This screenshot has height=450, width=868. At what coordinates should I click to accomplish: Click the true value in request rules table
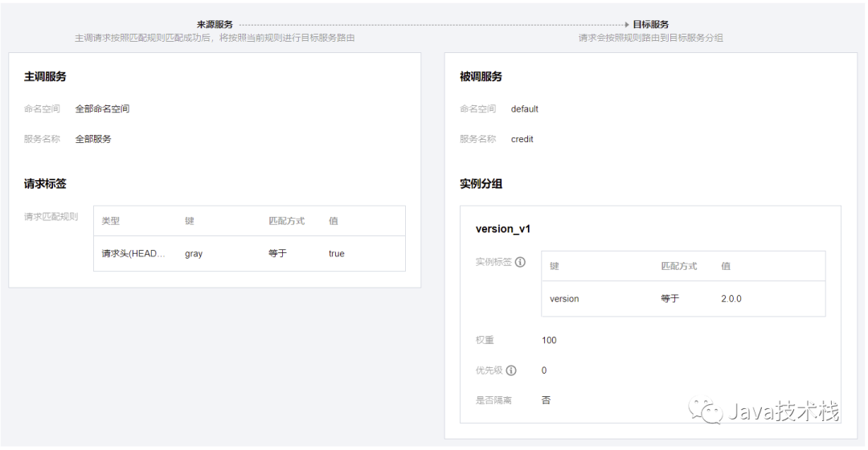tap(336, 254)
